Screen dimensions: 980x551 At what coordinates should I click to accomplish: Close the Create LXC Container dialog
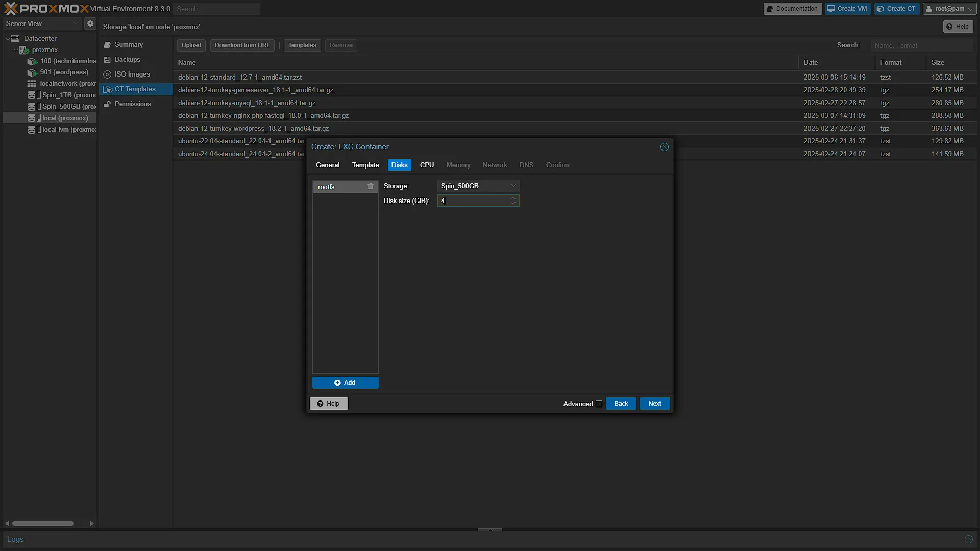664,147
